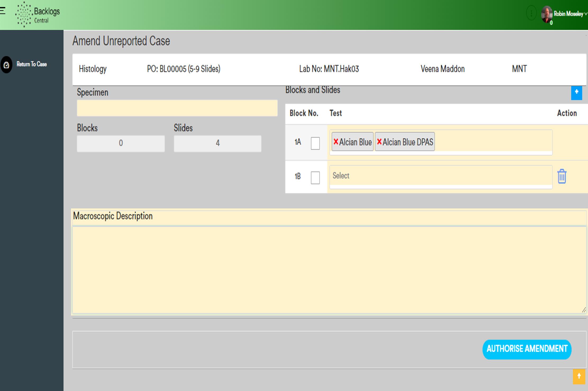Click the Backlogs Central logo
Screen dimensions: 588x391
[x=38, y=14]
